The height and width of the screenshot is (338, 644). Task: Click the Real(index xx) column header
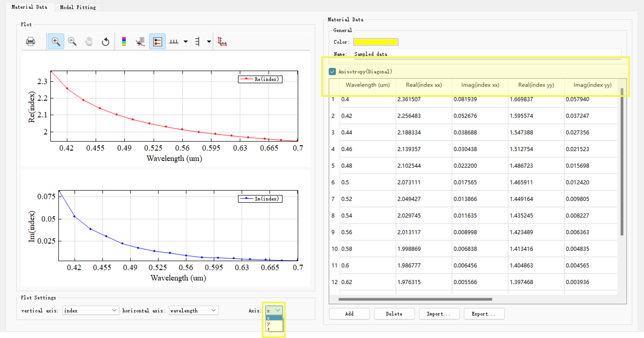tap(424, 85)
